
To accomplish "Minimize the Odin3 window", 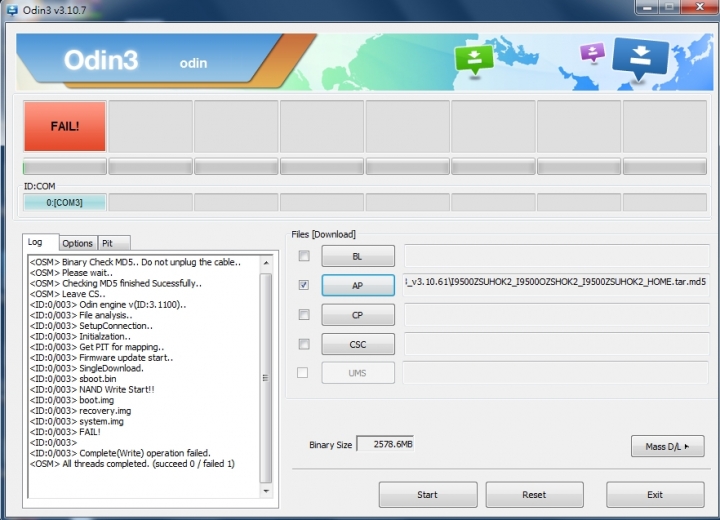I will point(647,7).
